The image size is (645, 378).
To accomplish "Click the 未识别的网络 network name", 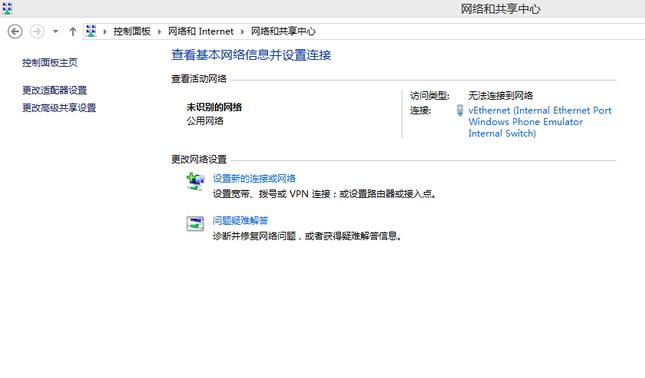I will click(x=214, y=107).
